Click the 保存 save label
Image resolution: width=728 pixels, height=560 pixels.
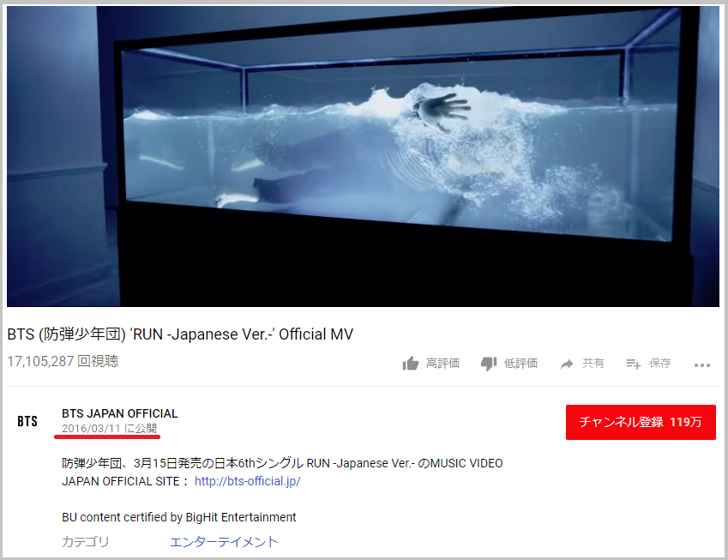[x=660, y=363]
